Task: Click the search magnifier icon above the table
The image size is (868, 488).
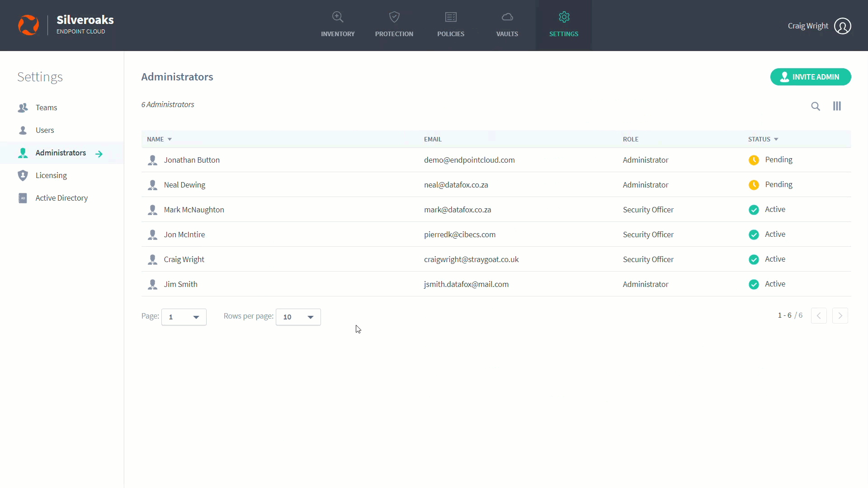Action: [x=816, y=106]
